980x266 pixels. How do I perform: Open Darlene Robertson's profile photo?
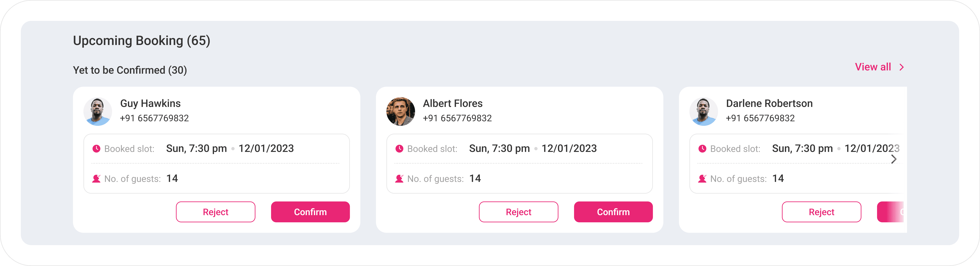703,111
